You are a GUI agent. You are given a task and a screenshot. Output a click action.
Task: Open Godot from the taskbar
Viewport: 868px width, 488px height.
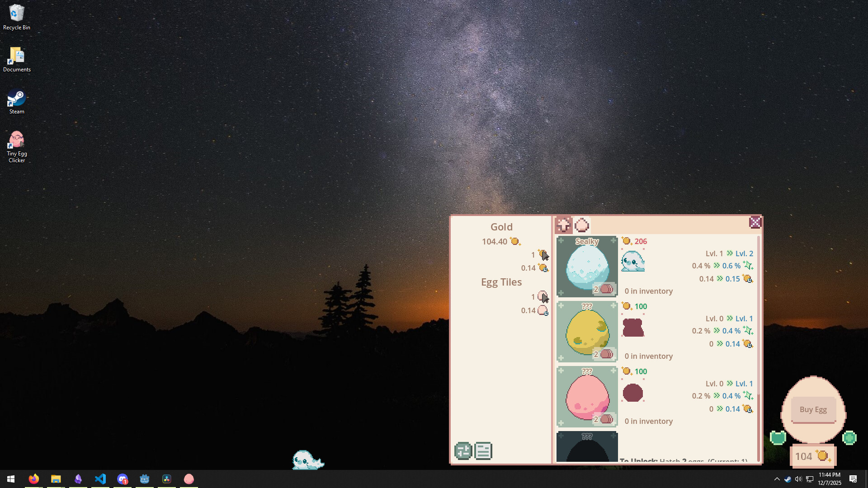pyautogui.click(x=145, y=479)
